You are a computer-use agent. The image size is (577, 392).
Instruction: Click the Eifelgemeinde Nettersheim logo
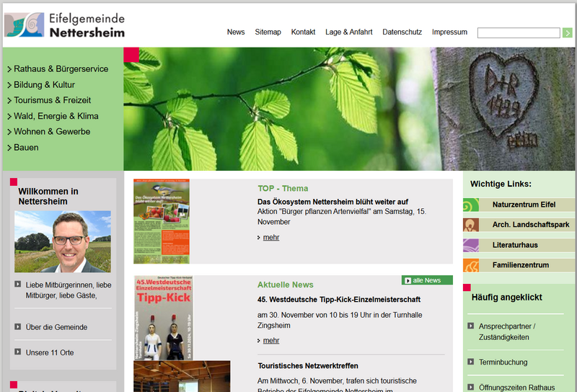pyautogui.click(x=64, y=25)
